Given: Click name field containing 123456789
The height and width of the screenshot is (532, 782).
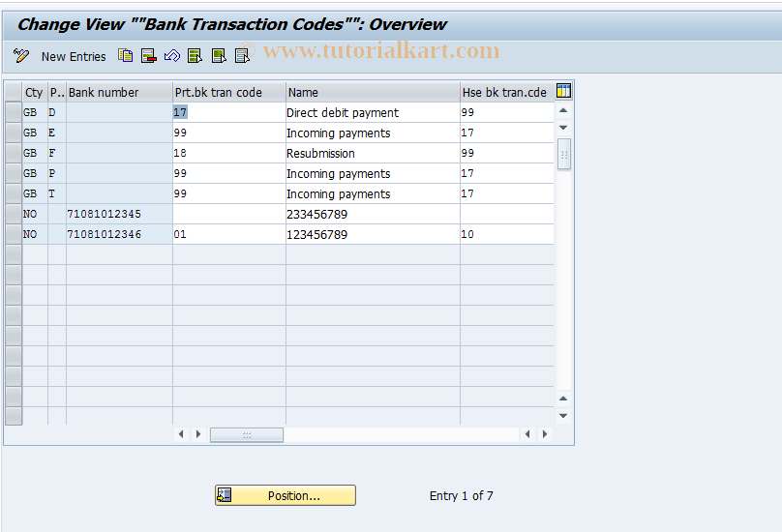Looking at the screenshot, I should click(x=373, y=234).
